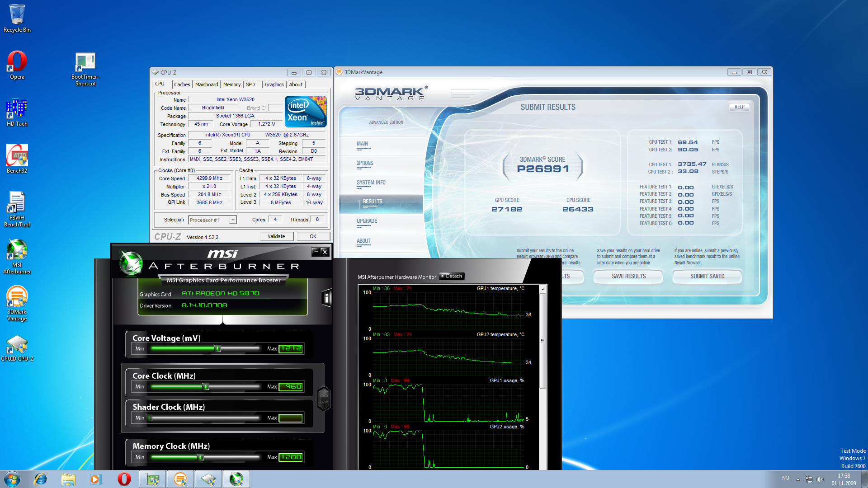This screenshot has height=488, width=868.
Task: Click the Core Clock value field 960
Action: (x=291, y=386)
